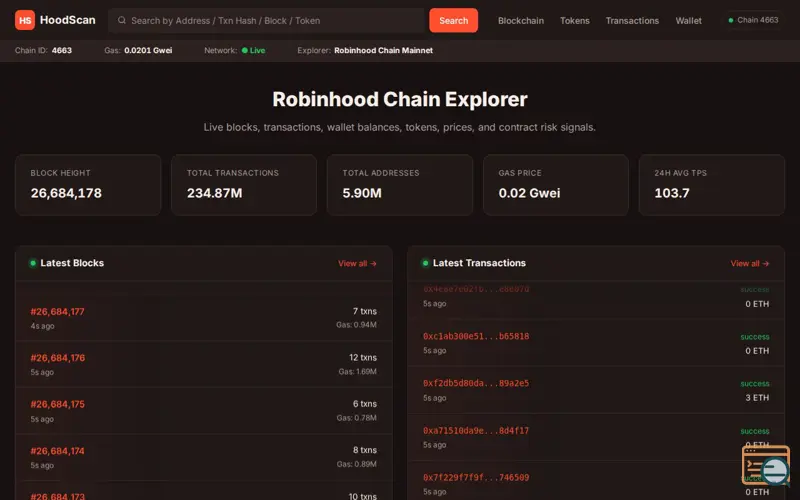The height and width of the screenshot is (500, 800).
Task: Click the Total Addresses stat card
Action: click(x=400, y=185)
